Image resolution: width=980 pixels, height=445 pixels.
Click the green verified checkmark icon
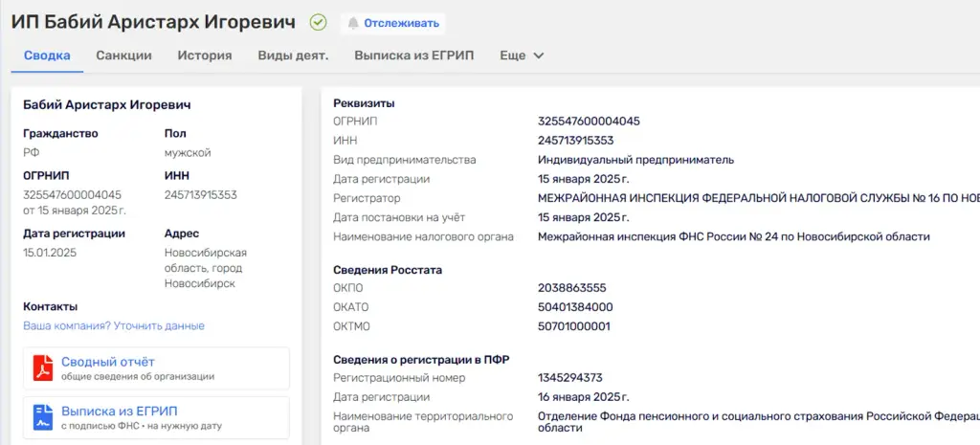318,23
